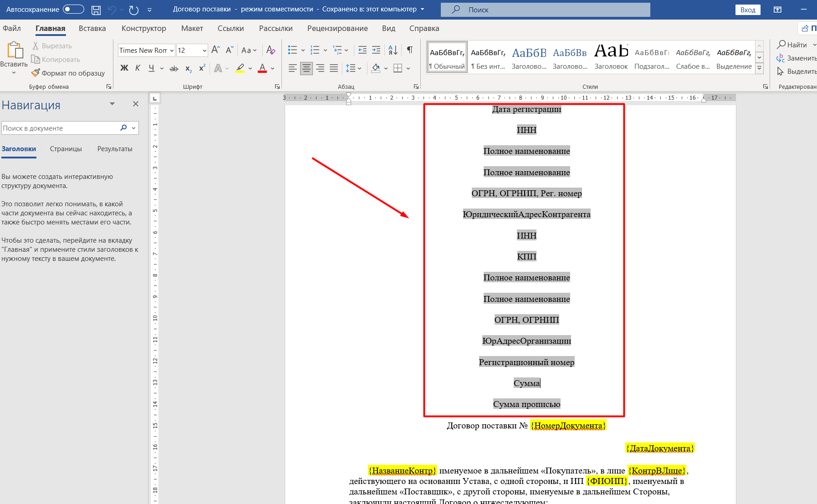Apply subscript formatting
The height and width of the screenshot is (504, 817).
point(189,68)
